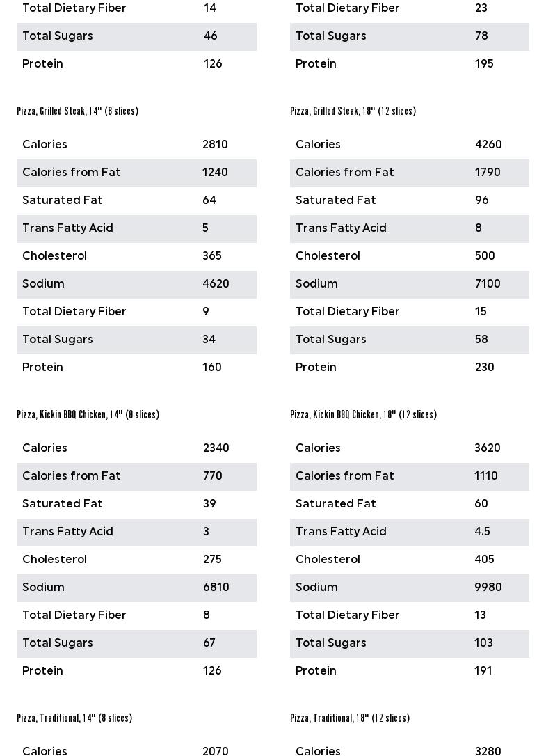This screenshot has width=546, height=756.
Task: Select the 2810 calories value for Grilled Steak 14"
Action: 215,145
